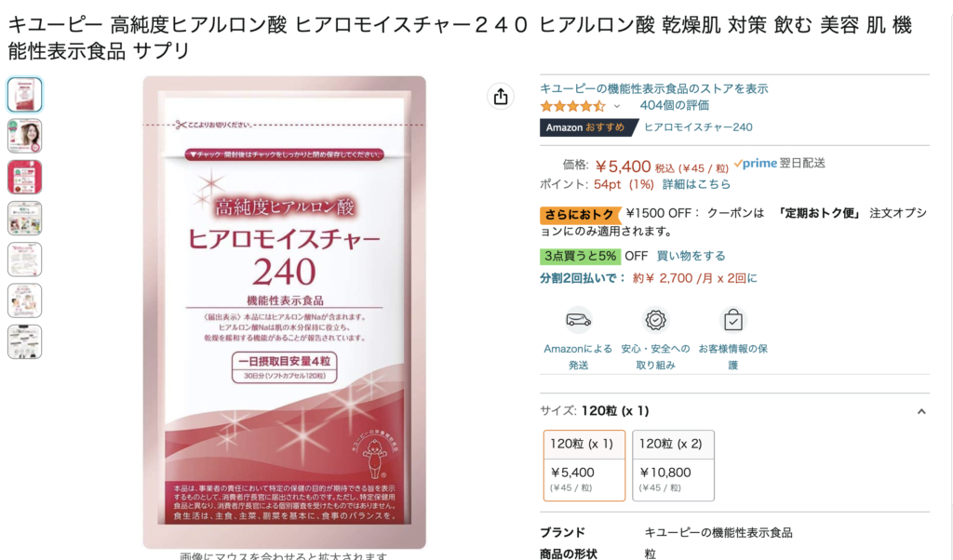Click the main product package image
This screenshot has width=953, height=560.
(285, 313)
